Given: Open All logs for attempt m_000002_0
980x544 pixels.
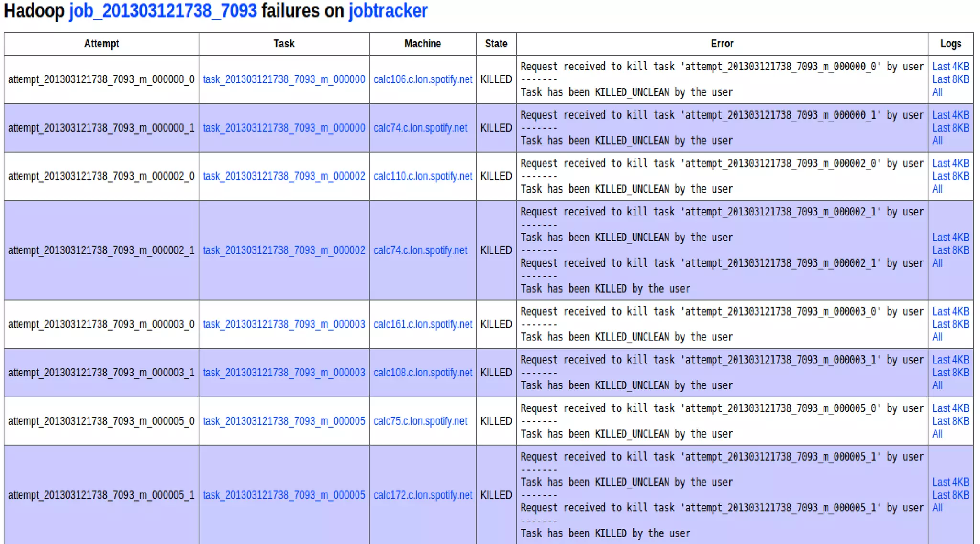Looking at the screenshot, I should [937, 189].
